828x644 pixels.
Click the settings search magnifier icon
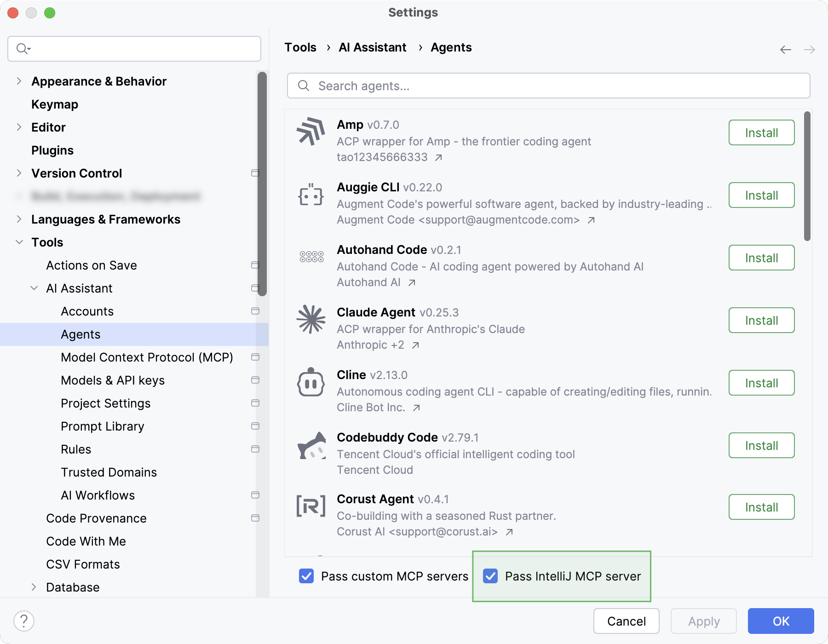pyautogui.click(x=23, y=48)
